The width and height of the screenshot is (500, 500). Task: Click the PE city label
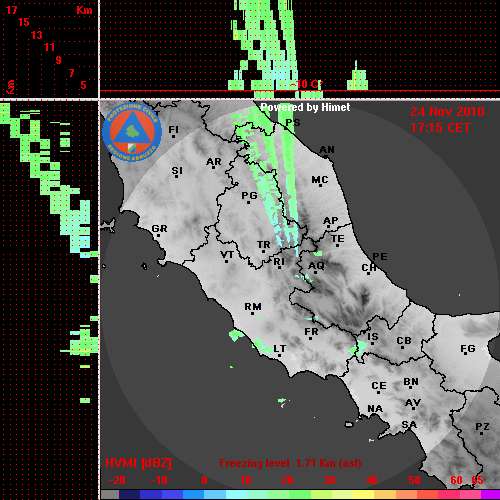(380, 256)
